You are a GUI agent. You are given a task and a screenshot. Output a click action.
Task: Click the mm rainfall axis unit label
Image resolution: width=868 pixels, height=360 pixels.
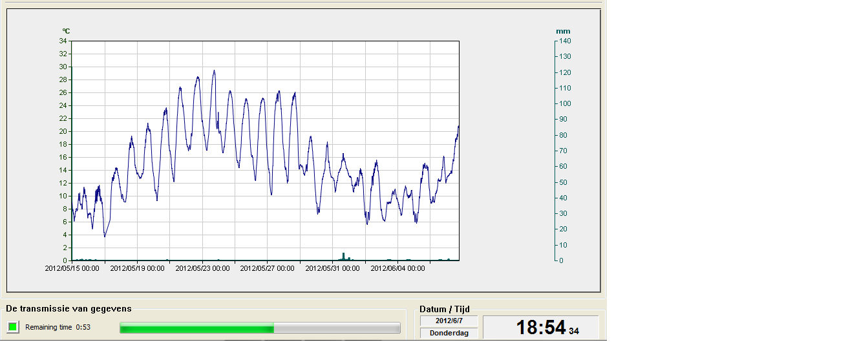coord(563,31)
